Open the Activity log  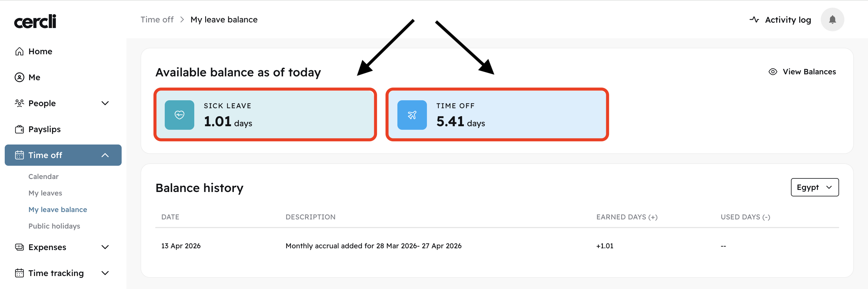(x=787, y=20)
